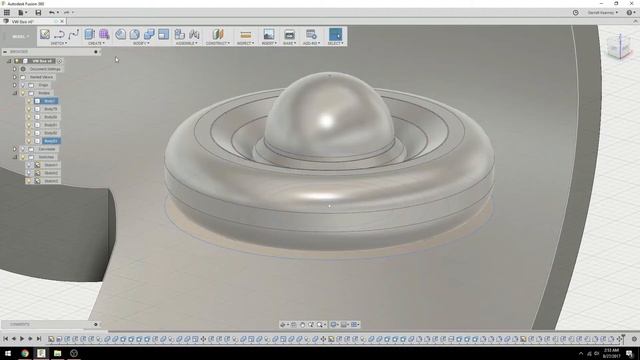Open the MODIFY menu
Image resolution: width=640 pixels, height=360 pixels.
coord(141,43)
